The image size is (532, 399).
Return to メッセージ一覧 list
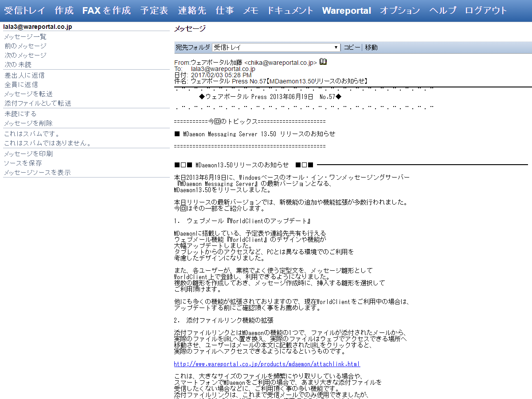pyautogui.click(x=25, y=37)
